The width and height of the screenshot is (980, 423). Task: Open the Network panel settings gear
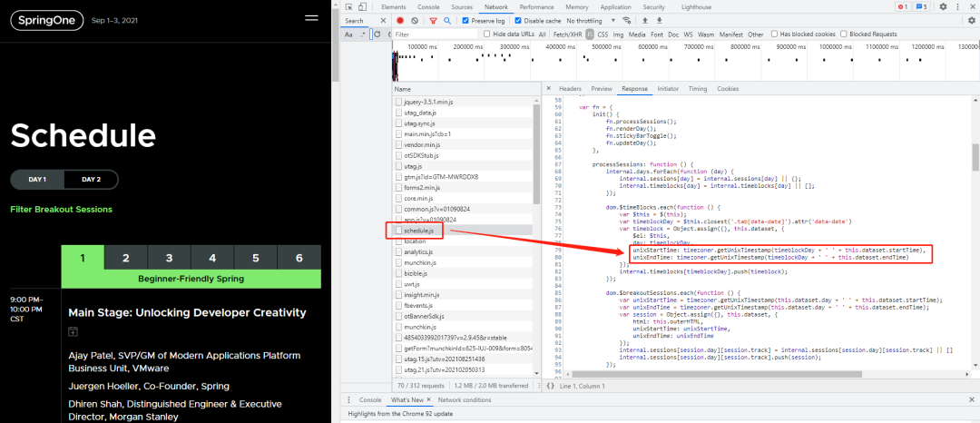tap(971, 21)
